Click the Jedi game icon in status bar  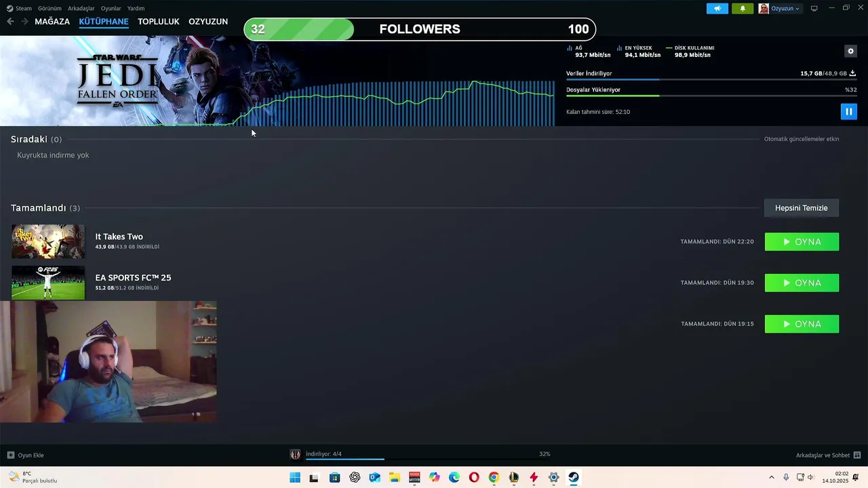295,455
